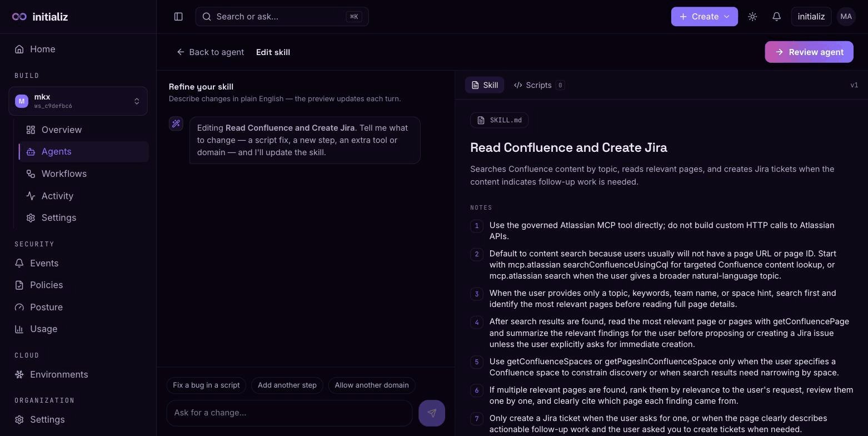Image resolution: width=868 pixels, height=436 pixels.
Task: Click the Policies document icon
Action: [x=19, y=285]
